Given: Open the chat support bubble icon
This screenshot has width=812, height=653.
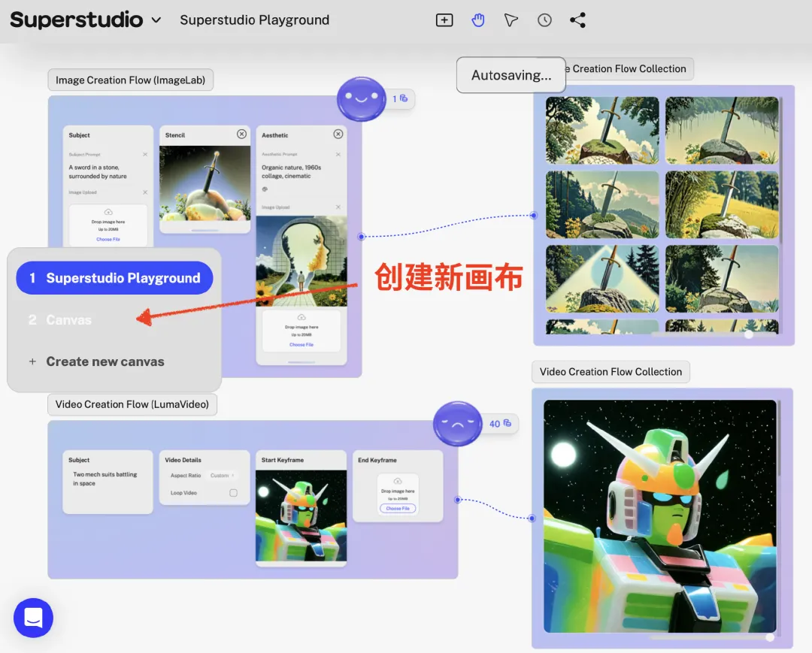Looking at the screenshot, I should [x=33, y=618].
